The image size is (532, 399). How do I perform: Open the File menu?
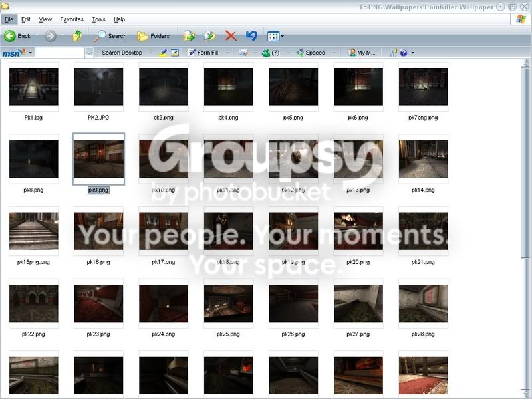(9, 19)
